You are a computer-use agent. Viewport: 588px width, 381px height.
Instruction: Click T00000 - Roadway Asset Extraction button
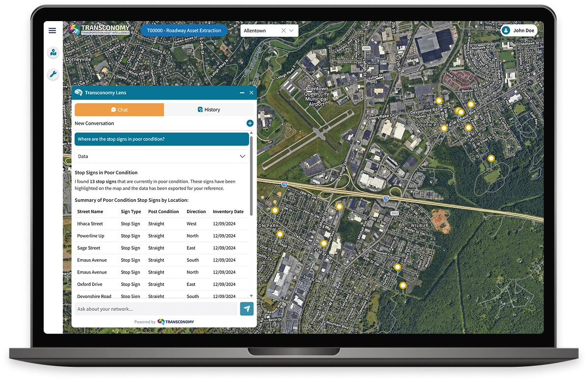point(184,30)
